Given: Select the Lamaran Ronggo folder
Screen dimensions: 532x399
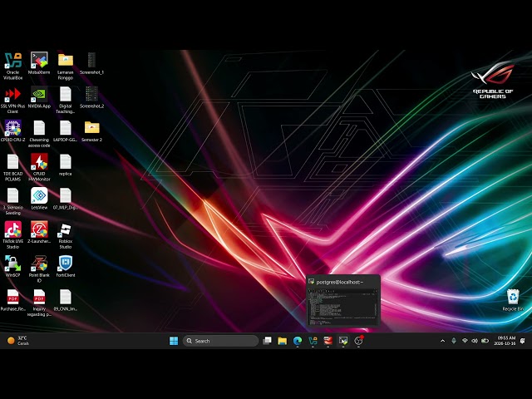Looking at the screenshot, I should pyautogui.click(x=66, y=66).
